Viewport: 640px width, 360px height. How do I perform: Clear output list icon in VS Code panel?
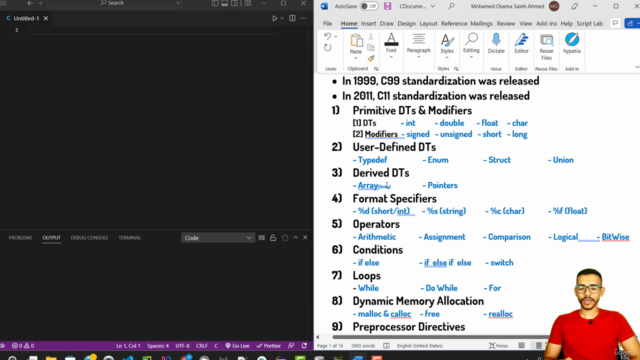click(262, 238)
